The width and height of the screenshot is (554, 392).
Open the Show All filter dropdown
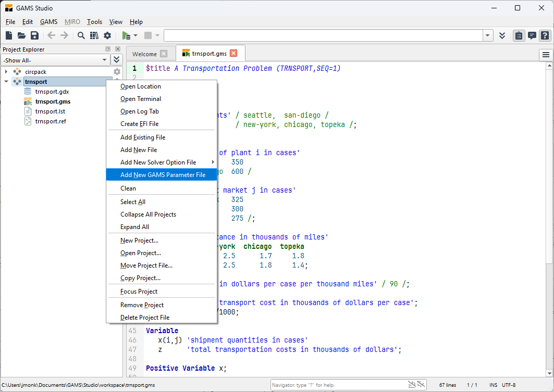click(x=55, y=60)
